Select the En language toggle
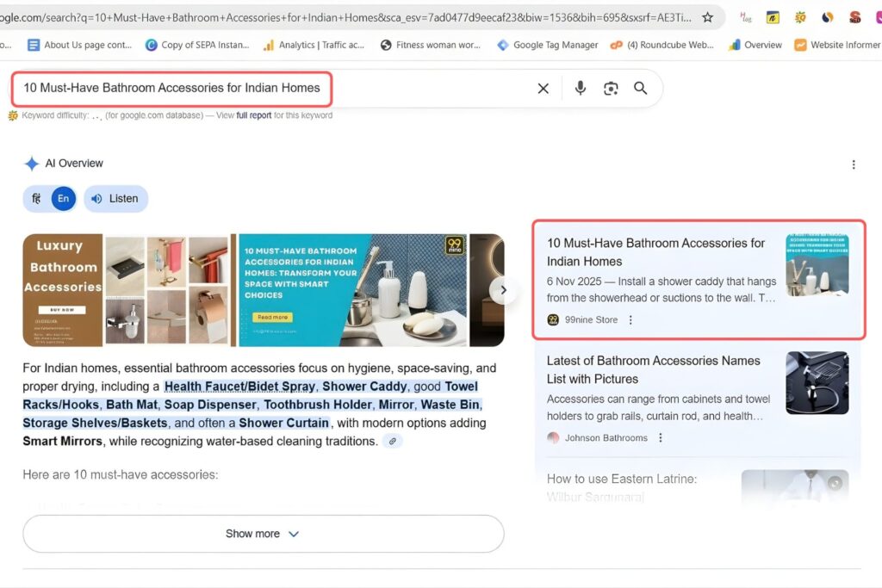 62,198
